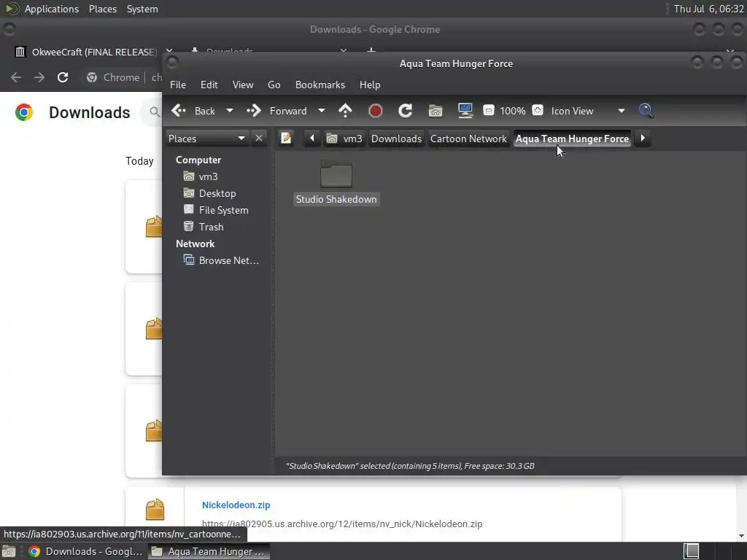Open the Icon View mode dropdown
This screenshot has height=560, width=747.
tap(588, 111)
